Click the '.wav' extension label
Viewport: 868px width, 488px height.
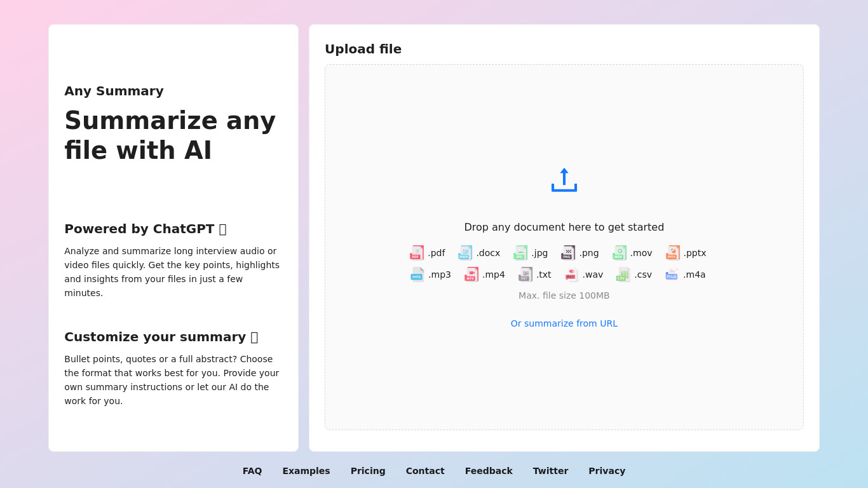593,274
